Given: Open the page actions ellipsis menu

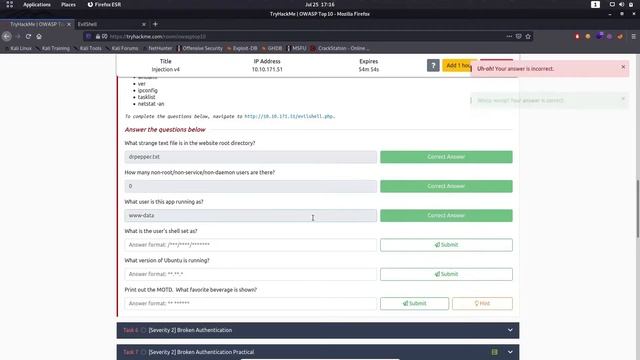Looking at the screenshot, I should pyautogui.click(x=509, y=36).
